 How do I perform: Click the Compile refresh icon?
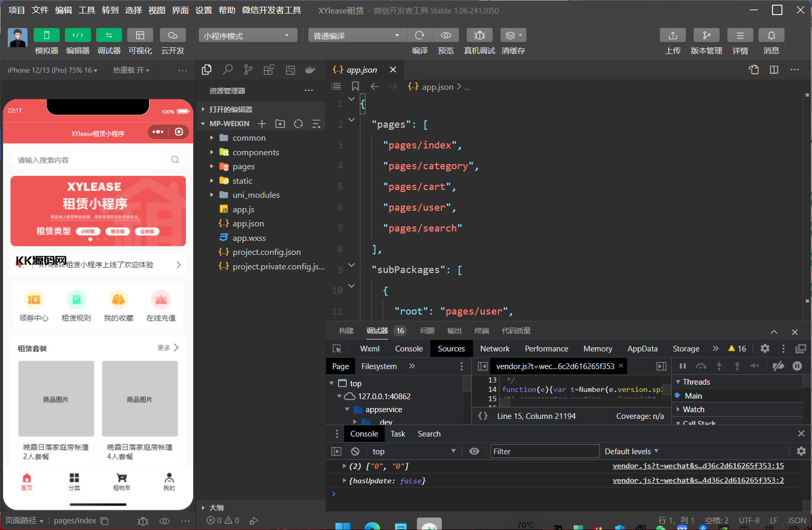tap(420, 35)
